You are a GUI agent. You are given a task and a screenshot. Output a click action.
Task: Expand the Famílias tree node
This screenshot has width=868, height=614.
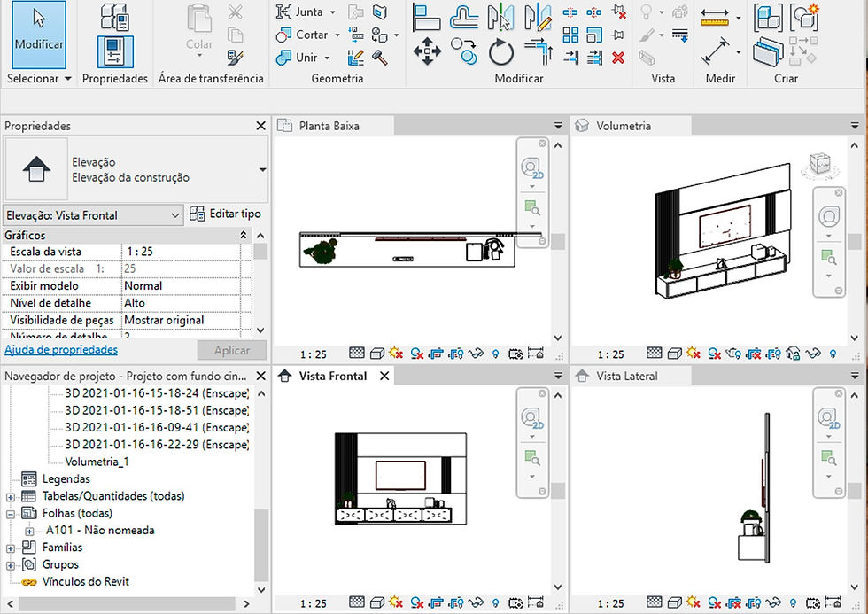point(10,548)
